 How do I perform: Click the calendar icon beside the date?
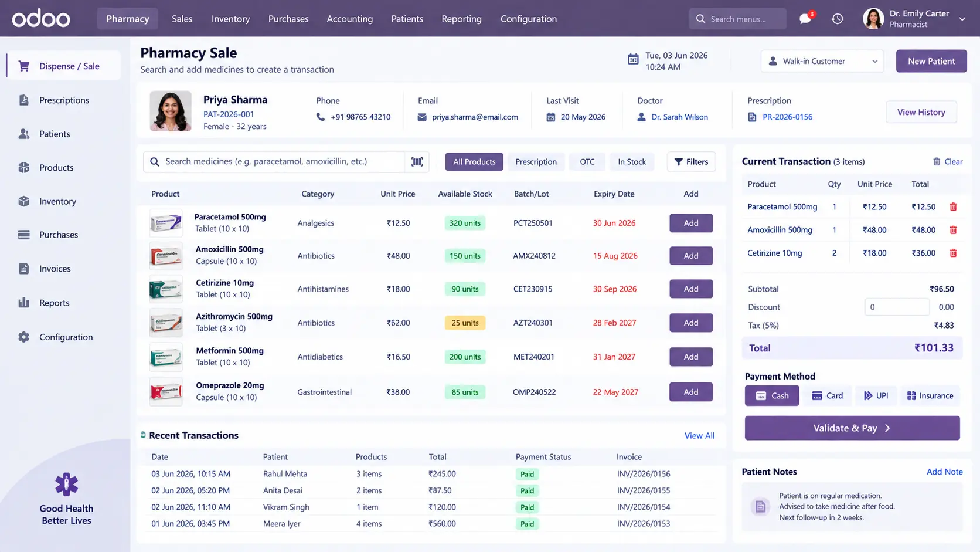pyautogui.click(x=633, y=59)
